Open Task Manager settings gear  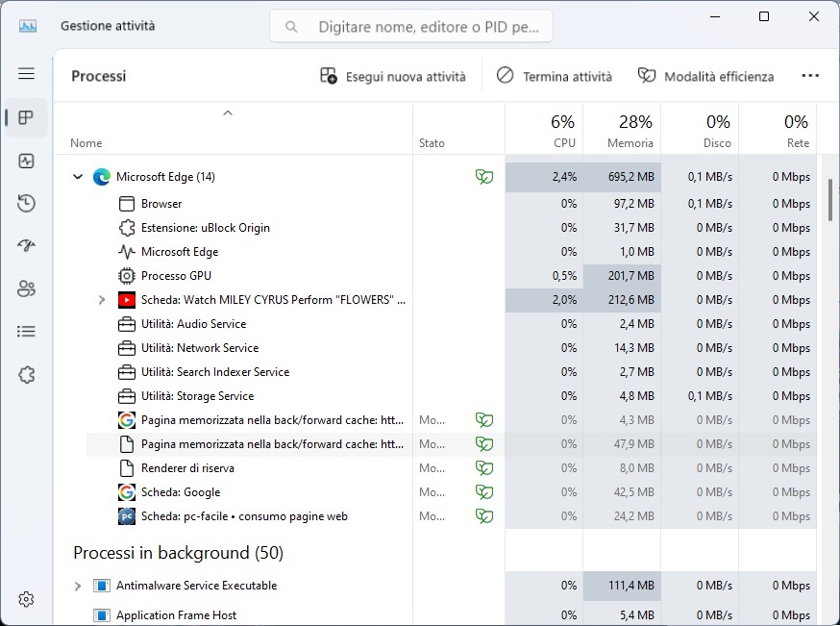(x=26, y=599)
